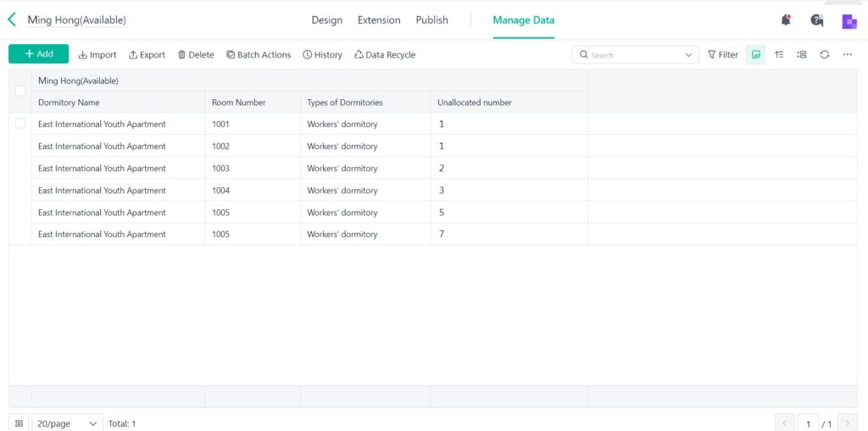
Task: Switch to the Extension tab
Action: pyautogui.click(x=379, y=20)
